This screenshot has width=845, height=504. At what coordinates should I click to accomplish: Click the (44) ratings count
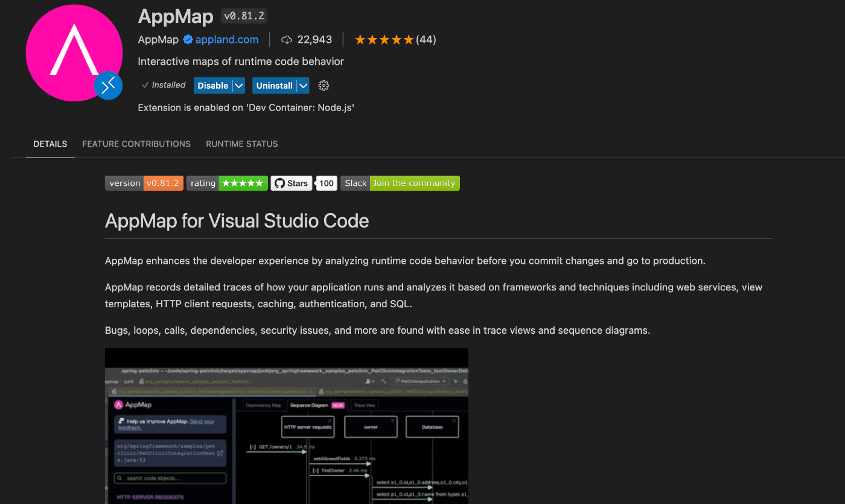(426, 40)
